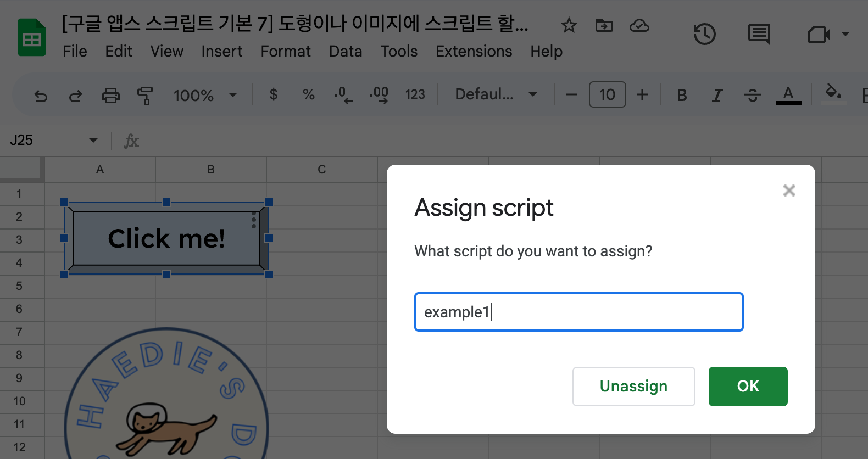Click the document title text
868x459 pixels.
[x=295, y=24]
